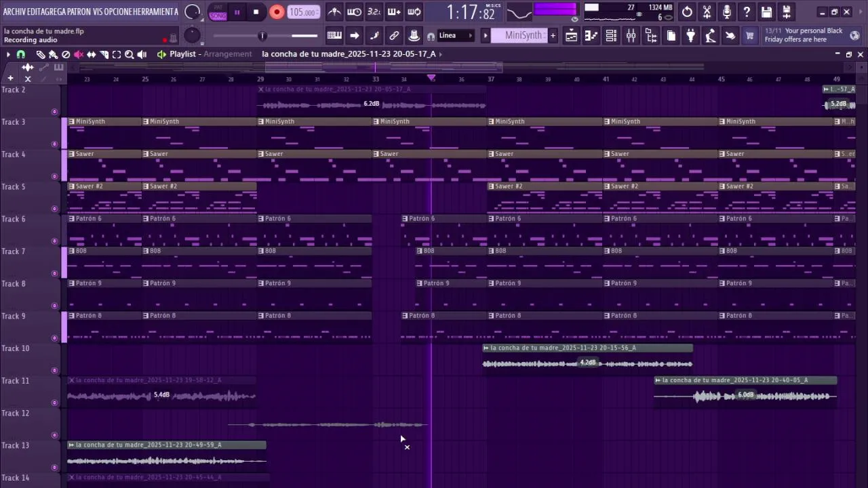Open the shopping cart content library

tap(750, 36)
